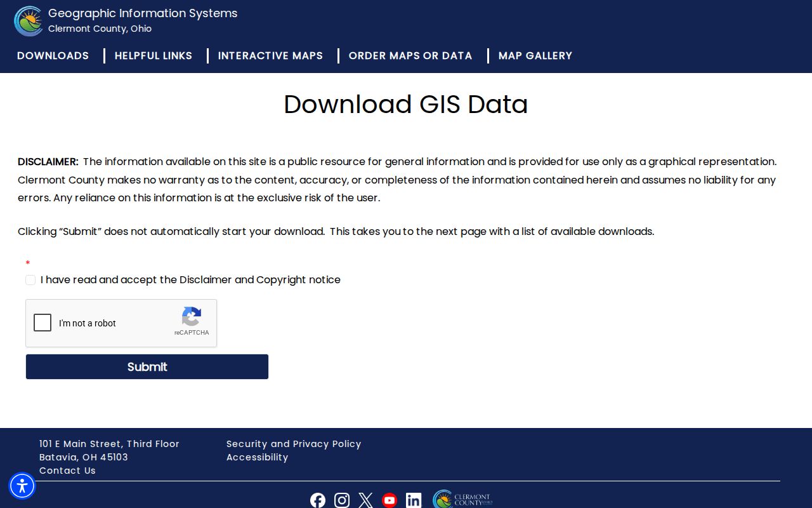The height and width of the screenshot is (508, 812).
Task: Open the accessibility widget icon
Action: click(x=22, y=486)
